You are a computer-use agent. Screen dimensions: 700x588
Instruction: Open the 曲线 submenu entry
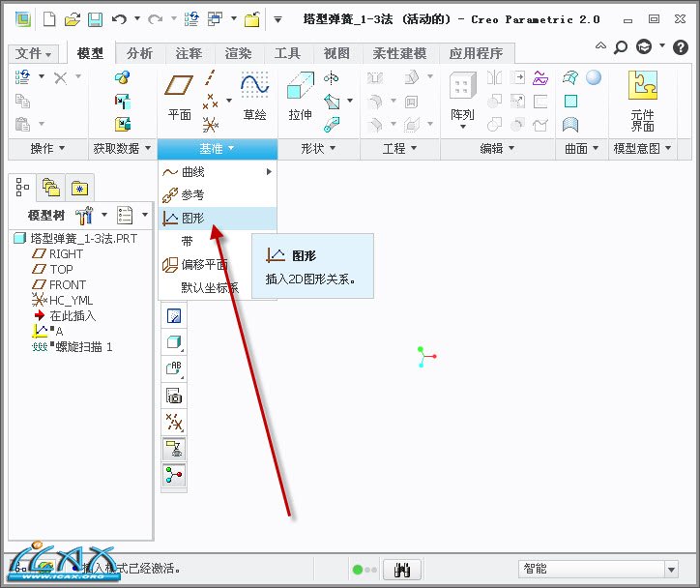pos(218,172)
